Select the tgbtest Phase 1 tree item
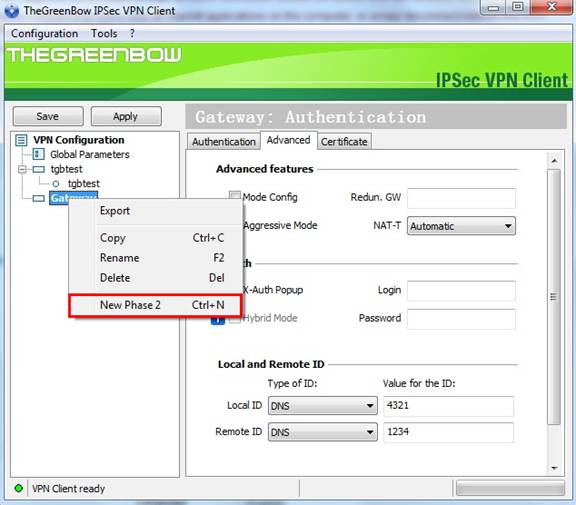 coord(66,169)
